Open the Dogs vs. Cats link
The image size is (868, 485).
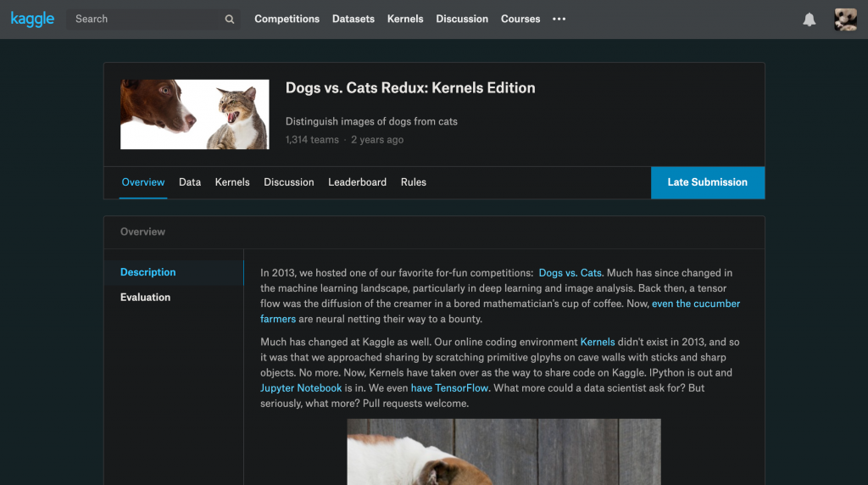tap(570, 273)
